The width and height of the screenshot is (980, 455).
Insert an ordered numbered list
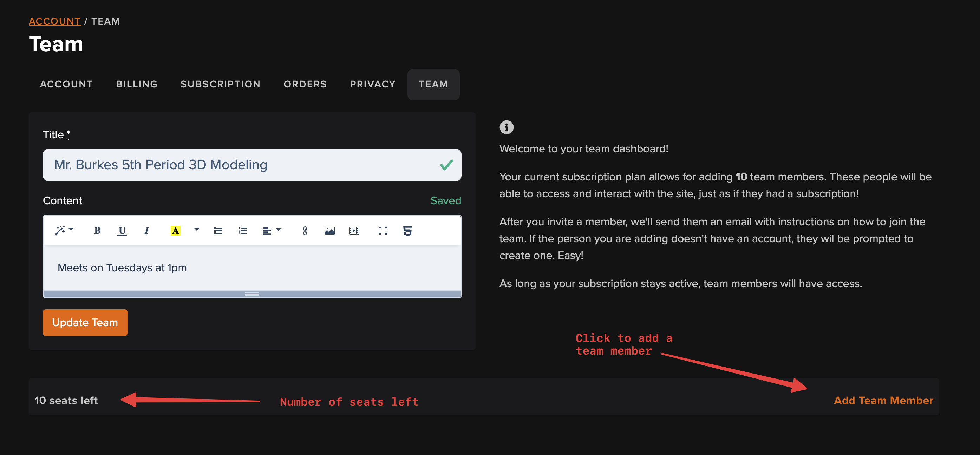tap(242, 230)
